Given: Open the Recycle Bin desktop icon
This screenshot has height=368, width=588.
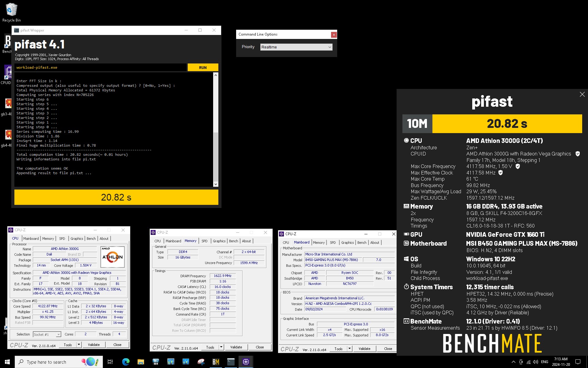Looking at the screenshot, I should pos(11,12).
